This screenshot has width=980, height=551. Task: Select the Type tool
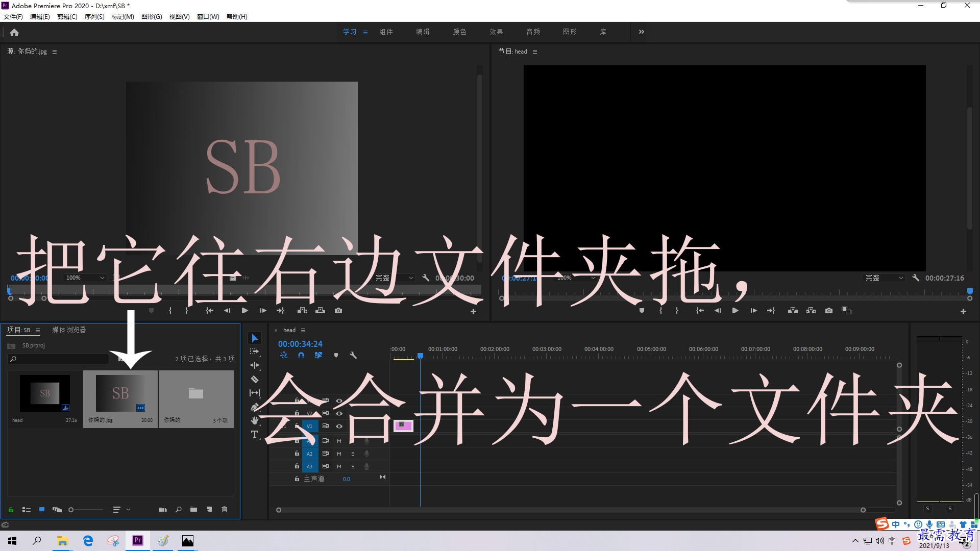[x=255, y=434]
